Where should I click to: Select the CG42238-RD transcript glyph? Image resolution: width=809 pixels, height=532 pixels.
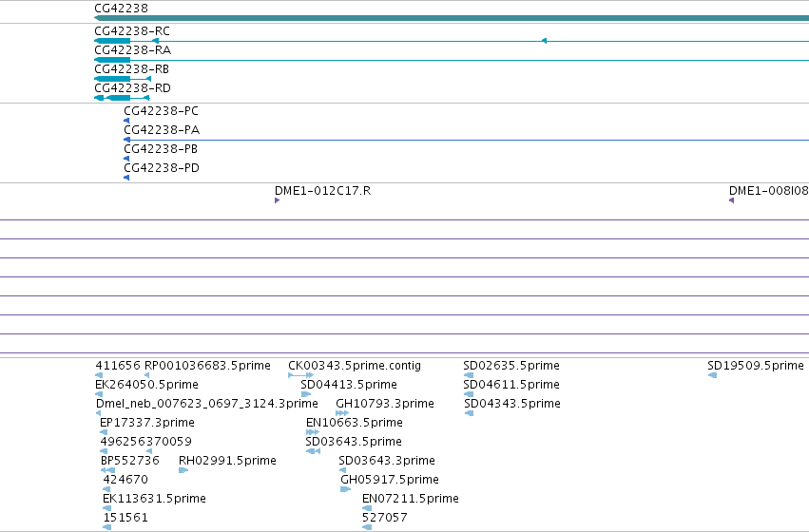pyautogui.click(x=122, y=98)
